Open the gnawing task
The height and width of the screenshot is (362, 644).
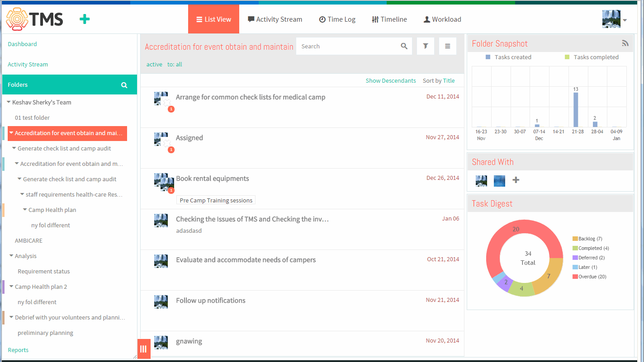[x=189, y=341]
